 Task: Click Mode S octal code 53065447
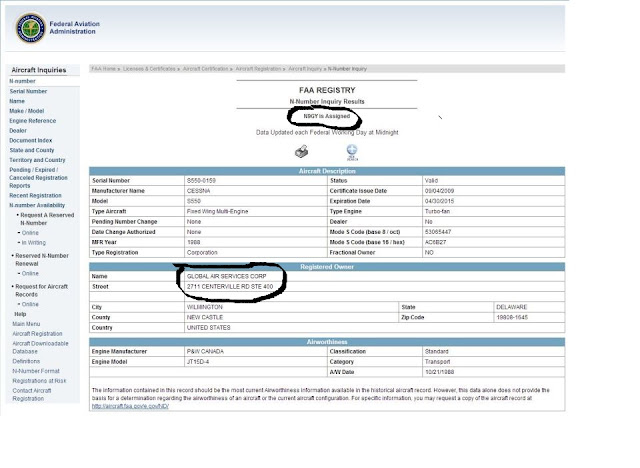(438, 232)
